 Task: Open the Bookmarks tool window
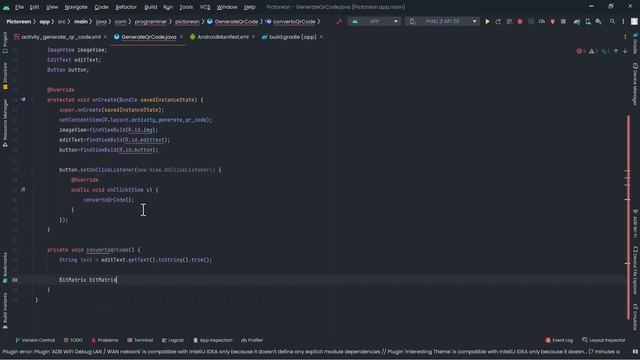click(5, 267)
